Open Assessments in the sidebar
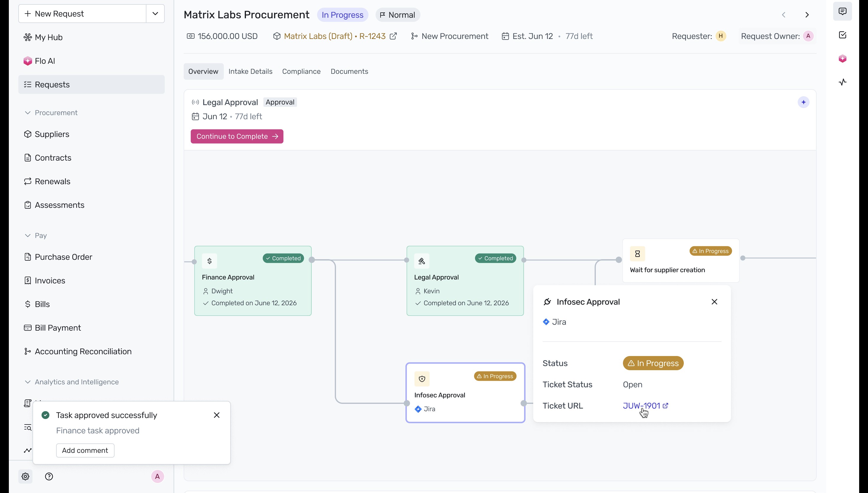The width and height of the screenshot is (868, 493). tap(92, 205)
